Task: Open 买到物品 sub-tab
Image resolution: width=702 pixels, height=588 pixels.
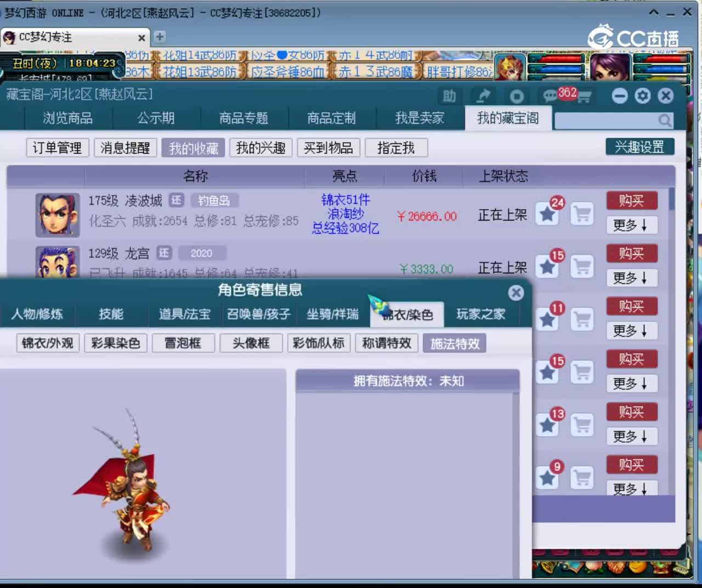Action: coord(329,148)
